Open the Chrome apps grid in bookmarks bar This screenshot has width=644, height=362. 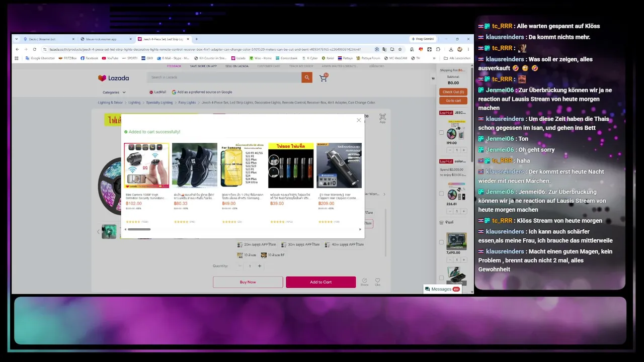click(x=17, y=58)
